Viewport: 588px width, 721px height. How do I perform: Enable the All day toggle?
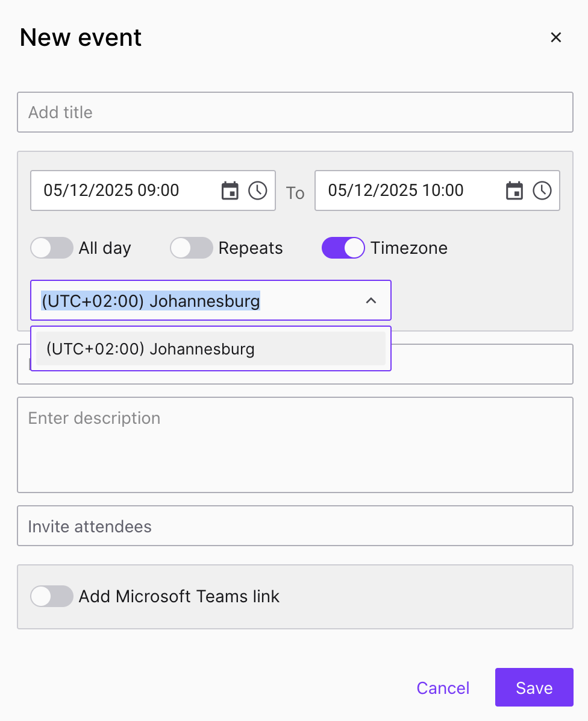click(51, 248)
